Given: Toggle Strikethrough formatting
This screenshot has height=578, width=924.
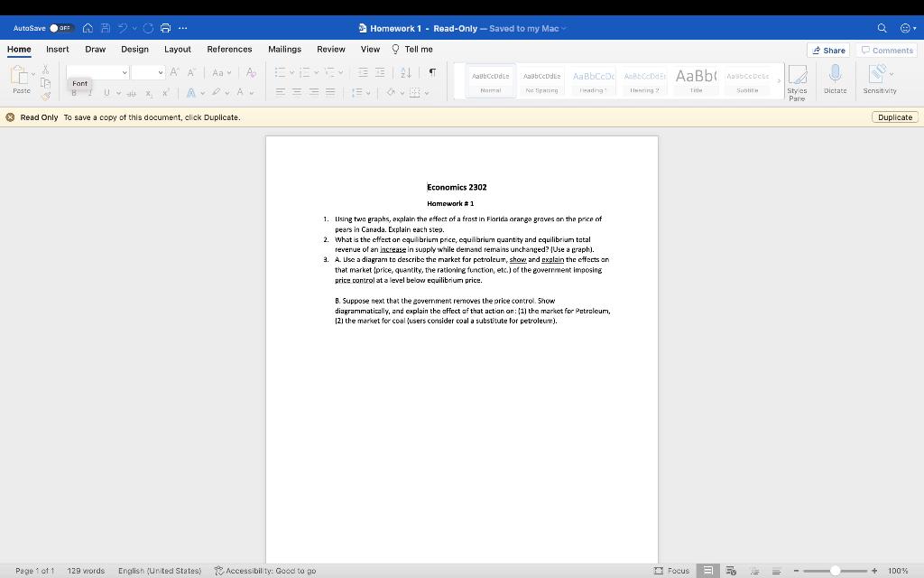Looking at the screenshot, I should tap(132, 93).
